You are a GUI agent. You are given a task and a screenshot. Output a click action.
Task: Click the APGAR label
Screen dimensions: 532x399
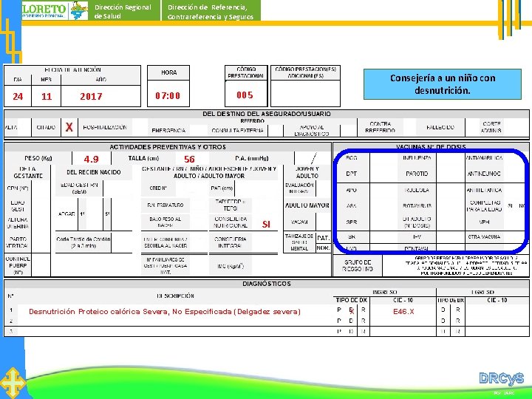pyautogui.click(x=66, y=214)
